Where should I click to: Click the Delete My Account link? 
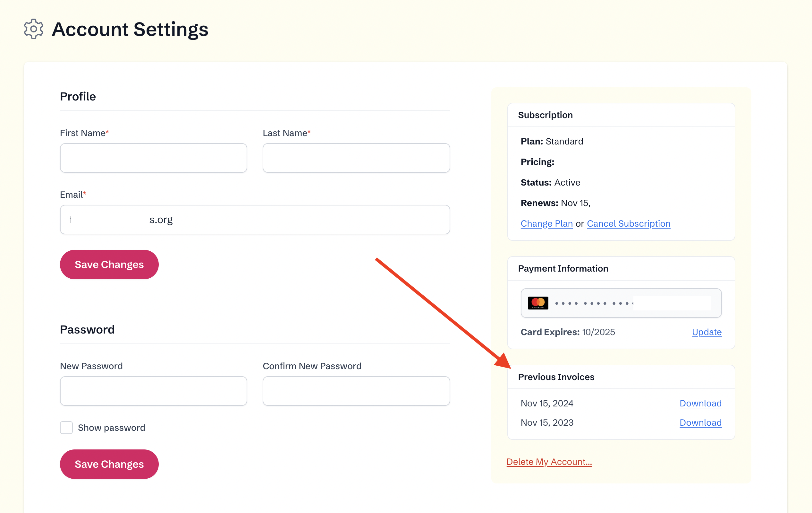(x=549, y=462)
